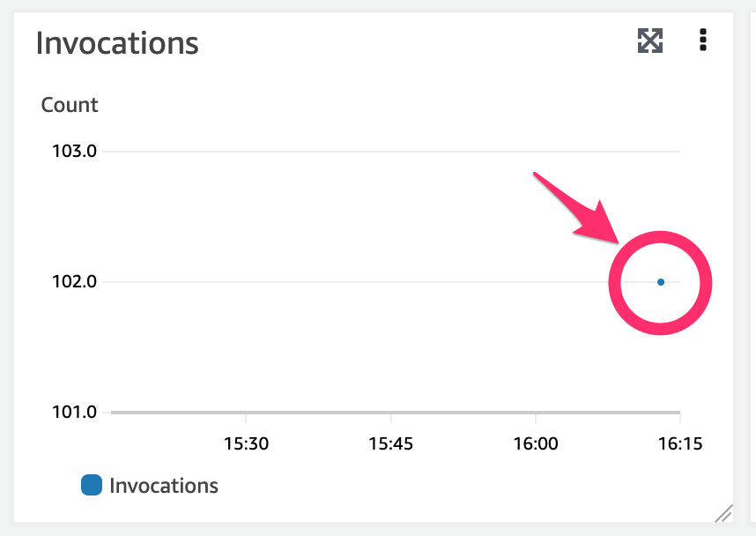Click the Invocations legend text

pos(163,485)
